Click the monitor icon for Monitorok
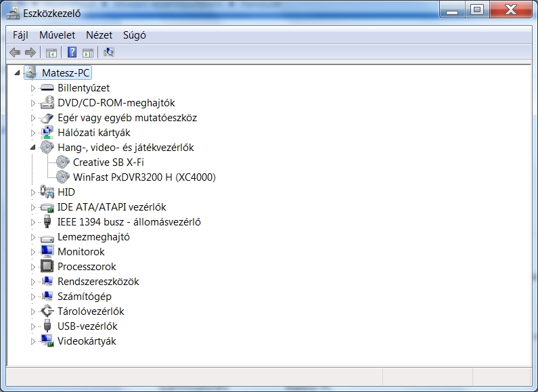Screen dimensions: 538x392 (x=47, y=251)
